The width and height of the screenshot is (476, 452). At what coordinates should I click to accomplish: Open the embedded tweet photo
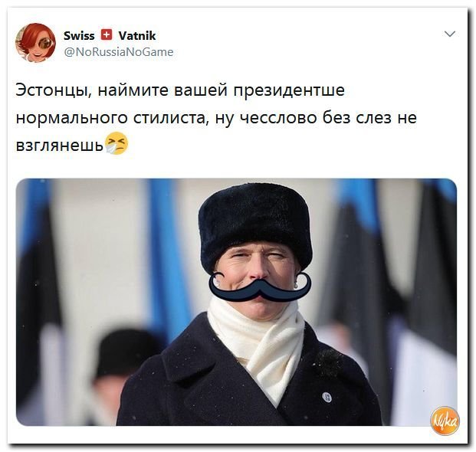click(236, 302)
